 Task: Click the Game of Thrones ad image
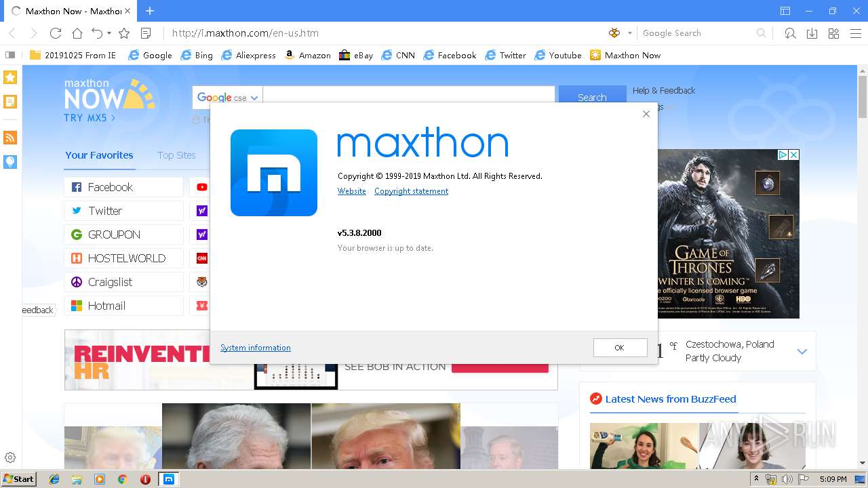point(728,234)
